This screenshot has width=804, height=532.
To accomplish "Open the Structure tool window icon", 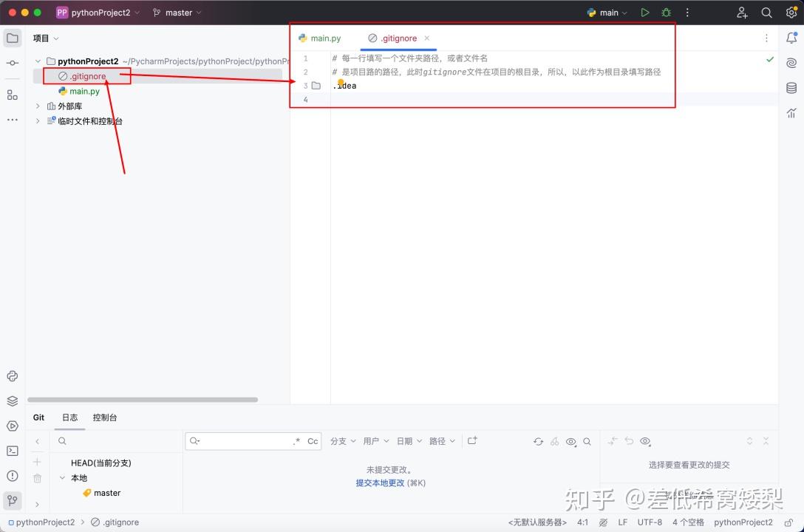I will click(x=13, y=95).
